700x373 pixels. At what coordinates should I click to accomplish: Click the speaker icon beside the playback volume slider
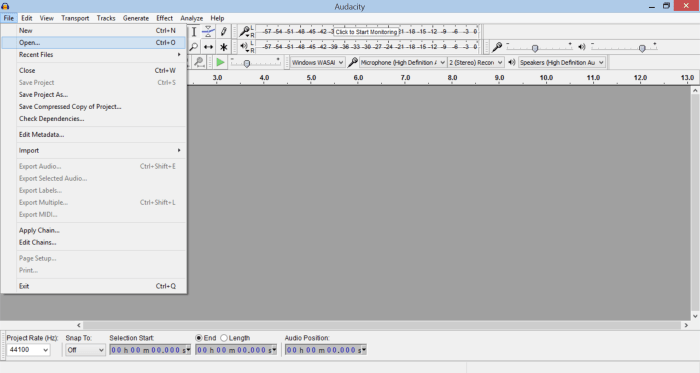pos(582,47)
